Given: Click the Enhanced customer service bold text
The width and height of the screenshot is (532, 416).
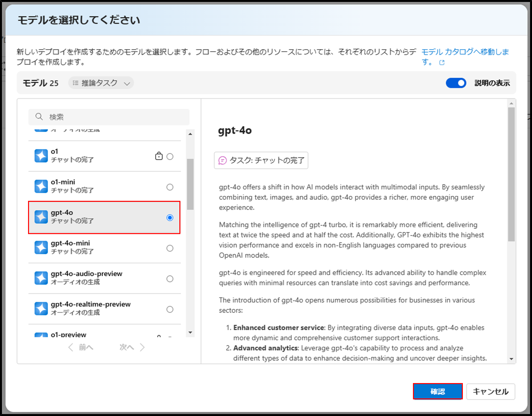Looking at the screenshot, I should pos(279,328).
